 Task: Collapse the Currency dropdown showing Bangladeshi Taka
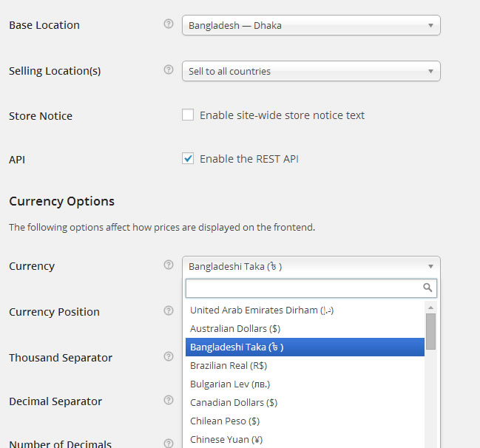point(311,266)
